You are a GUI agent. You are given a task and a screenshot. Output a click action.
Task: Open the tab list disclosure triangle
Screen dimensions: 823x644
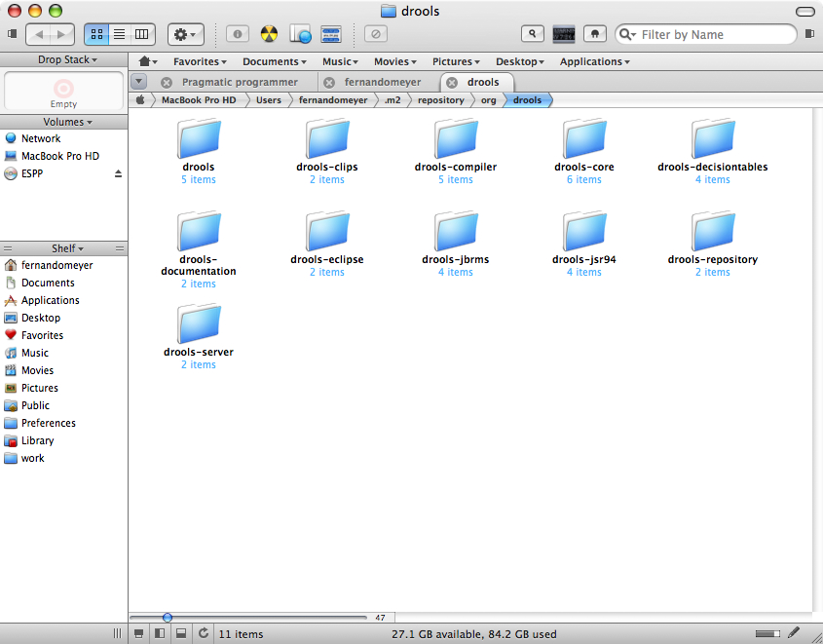click(138, 82)
